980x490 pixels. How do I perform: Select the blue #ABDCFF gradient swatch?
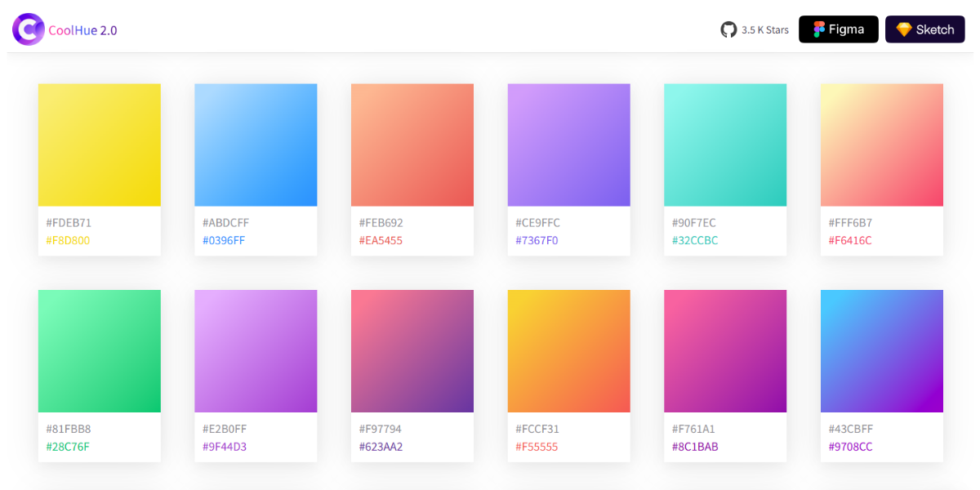[256, 145]
